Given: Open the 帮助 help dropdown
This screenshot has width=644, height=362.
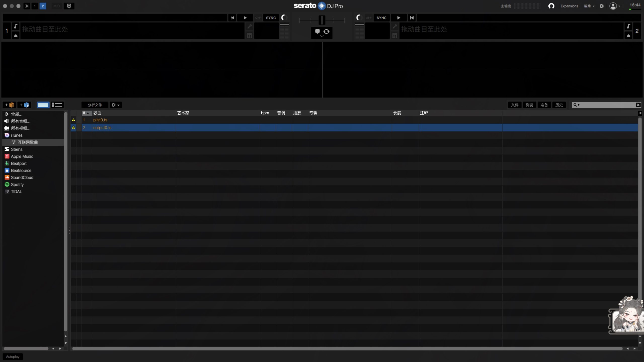Looking at the screenshot, I should [x=589, y=6].
